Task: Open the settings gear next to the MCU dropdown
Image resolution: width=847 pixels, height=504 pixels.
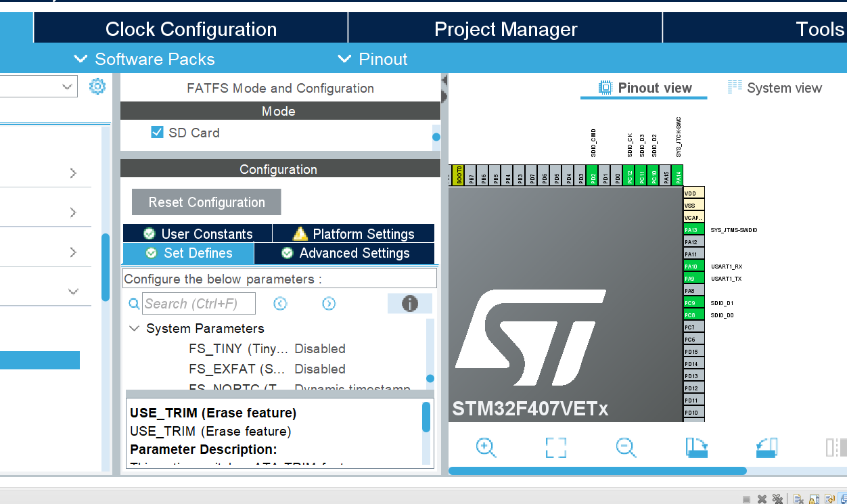Action: tap(97, 86)
